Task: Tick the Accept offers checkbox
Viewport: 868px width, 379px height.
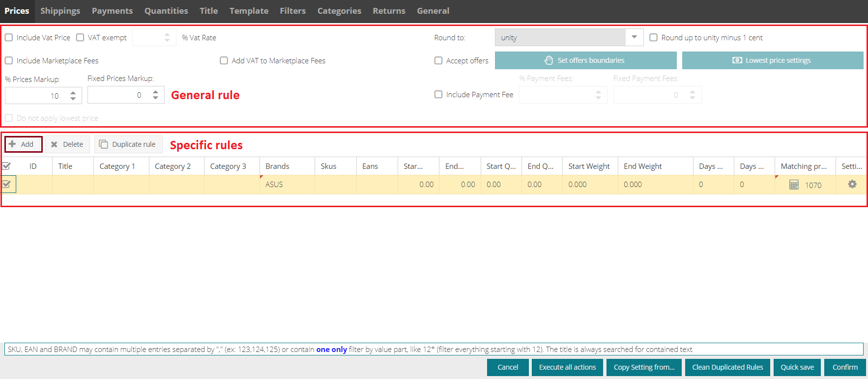Action: tap(438, 61)
